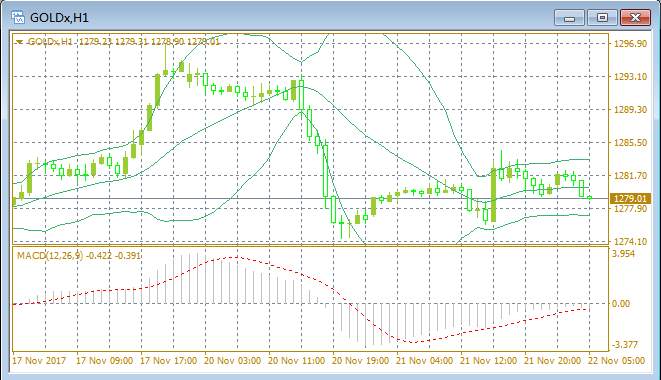Click the 1285.50 price axis label
The image size is (661, 380).
coord(630,143)
